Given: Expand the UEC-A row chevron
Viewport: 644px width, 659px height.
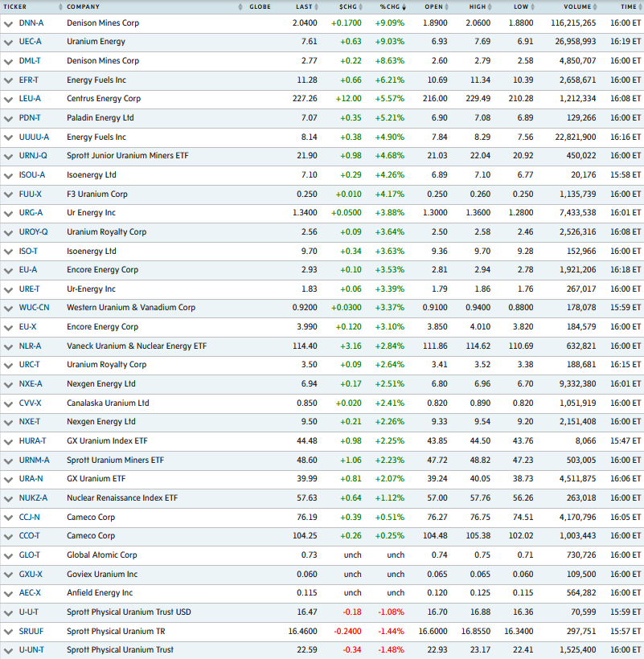Looking at the screenshot, I should [8, 43].
